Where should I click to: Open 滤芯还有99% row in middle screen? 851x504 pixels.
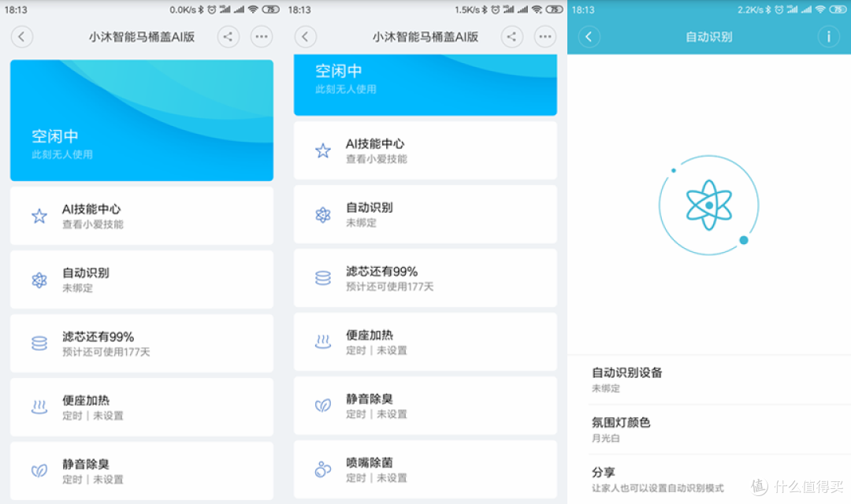(425, 278)
